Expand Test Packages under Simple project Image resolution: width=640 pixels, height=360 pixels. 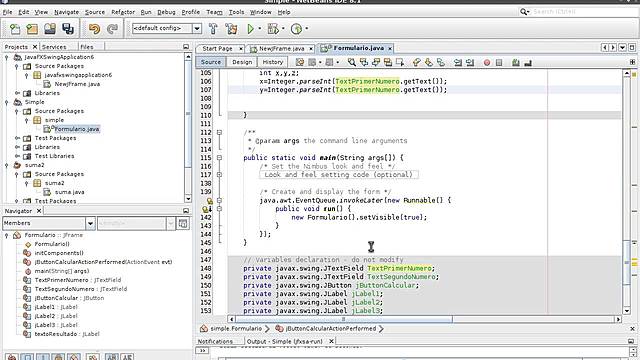[x=17, y=138]
